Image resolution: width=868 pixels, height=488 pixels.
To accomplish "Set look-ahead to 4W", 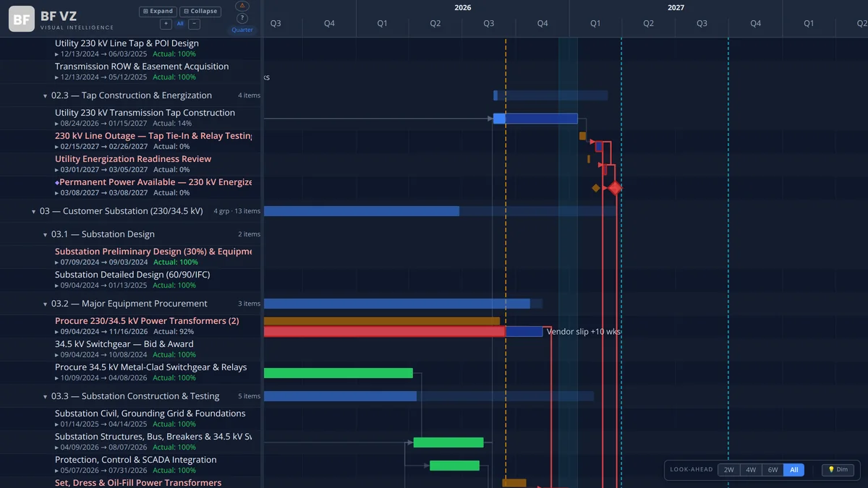I will coord(751,470).
